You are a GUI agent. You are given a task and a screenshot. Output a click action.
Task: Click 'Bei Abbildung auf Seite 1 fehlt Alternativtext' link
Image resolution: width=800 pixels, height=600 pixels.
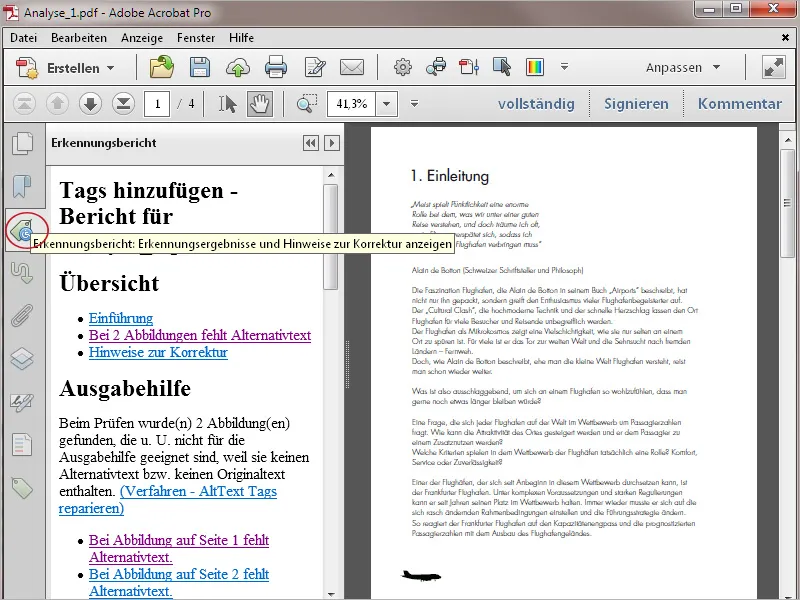coord(179,548)
